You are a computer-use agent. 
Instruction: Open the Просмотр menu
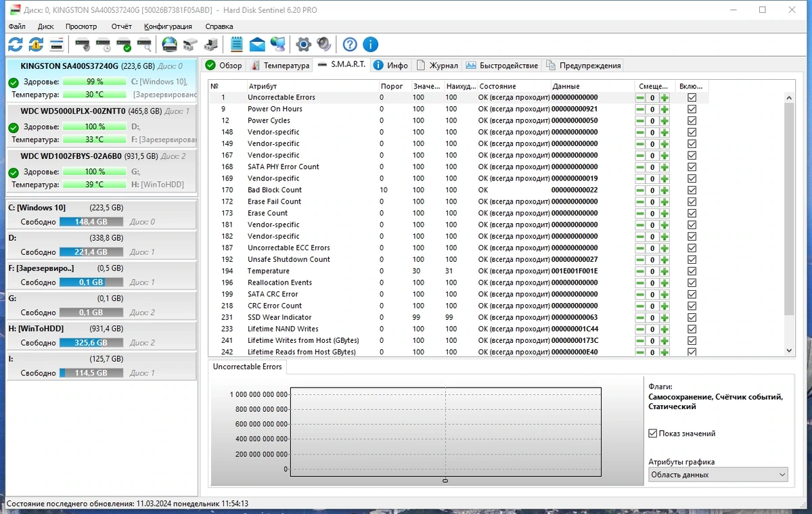point(81,26)
